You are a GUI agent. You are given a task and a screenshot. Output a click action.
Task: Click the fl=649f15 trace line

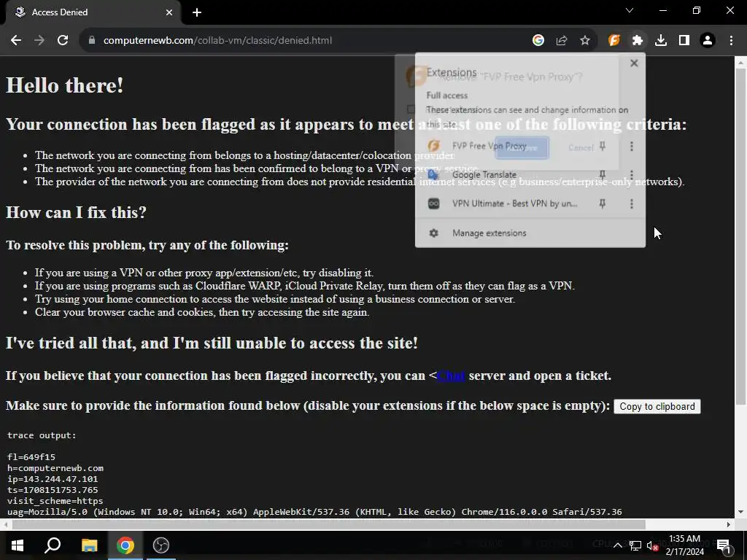[x=31, y=457]
